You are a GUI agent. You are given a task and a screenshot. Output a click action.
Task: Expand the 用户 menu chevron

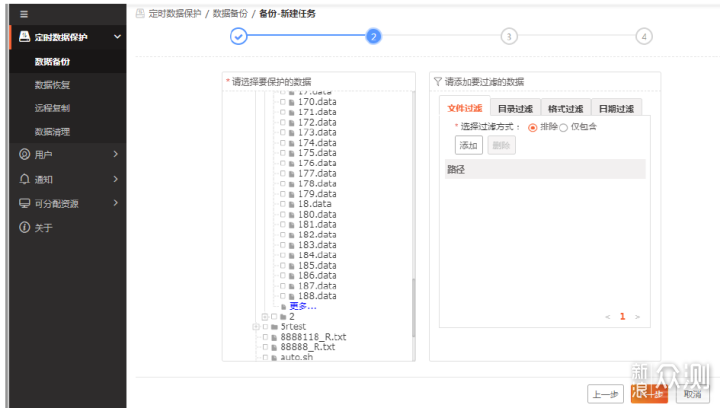tap(116, 154)
